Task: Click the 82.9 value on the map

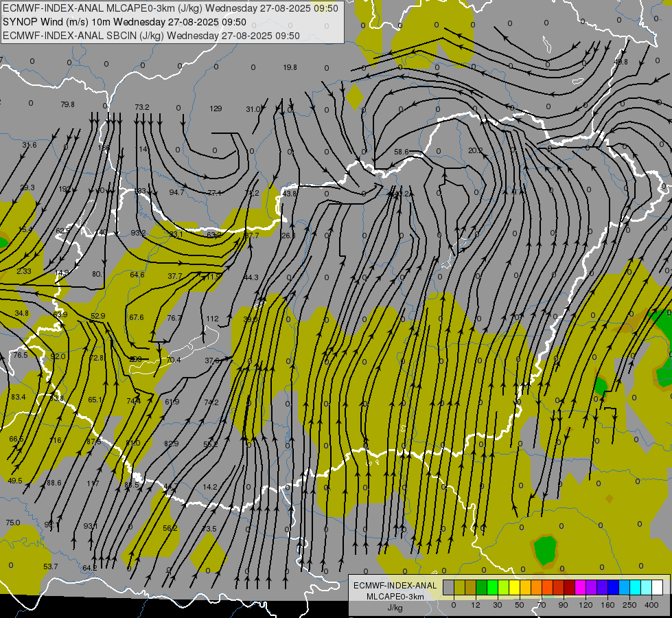Action: pyautogui.click(x=172, y=444)
